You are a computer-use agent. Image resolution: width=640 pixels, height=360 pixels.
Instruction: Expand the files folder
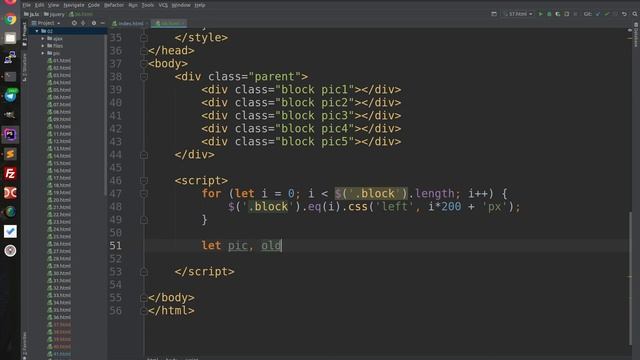point(43,46)
